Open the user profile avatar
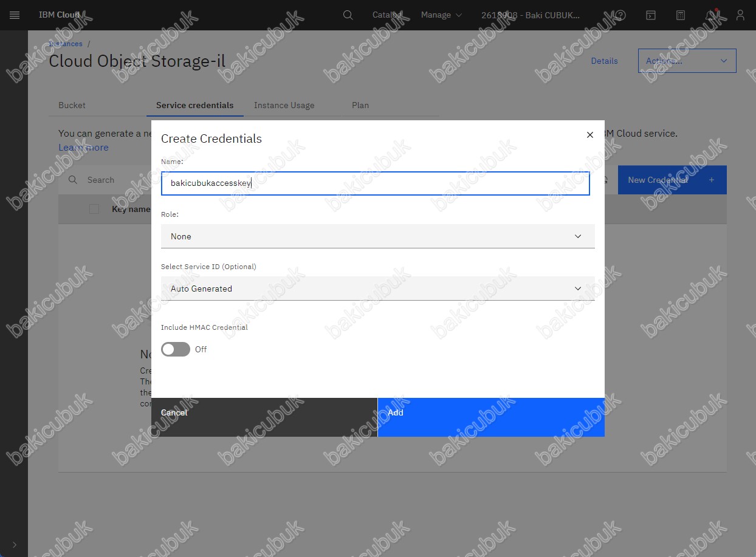The height and width of the screenshot is (557, 756). (740, 15)
